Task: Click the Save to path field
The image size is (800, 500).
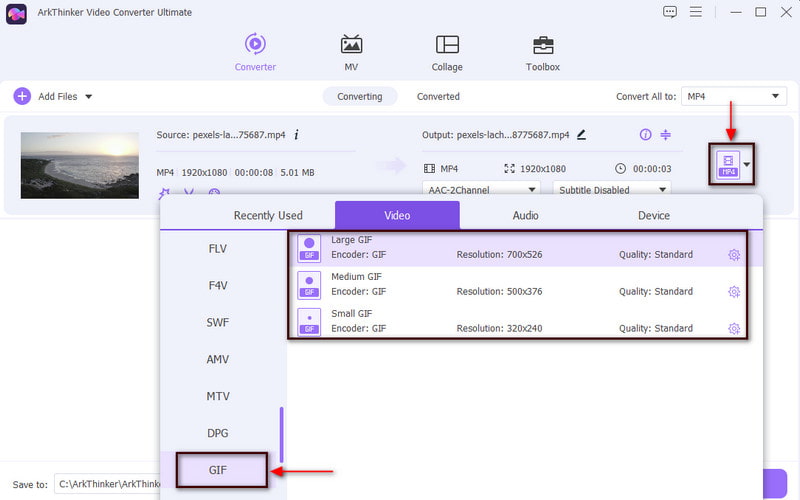Action: pos(107,484)
